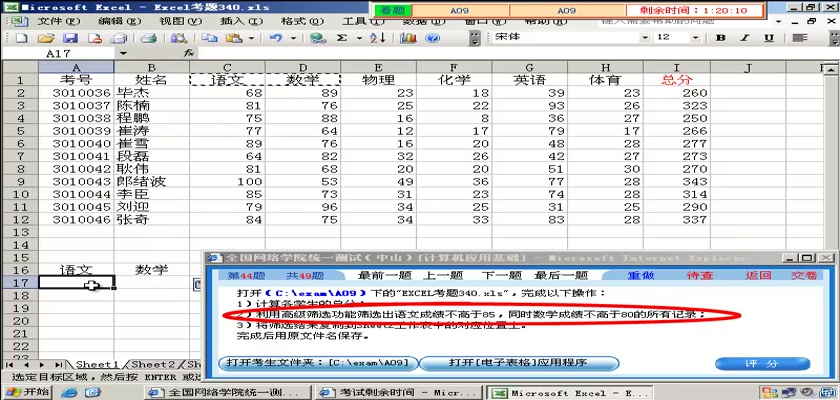
Task: Open a file with the Open folder icon
Action: click(46, 38)
